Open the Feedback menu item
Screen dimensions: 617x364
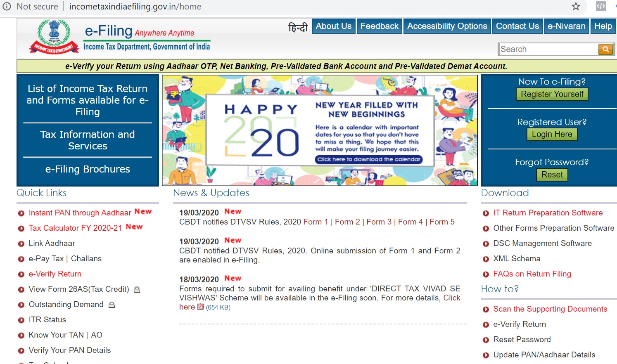click(380, 26)
